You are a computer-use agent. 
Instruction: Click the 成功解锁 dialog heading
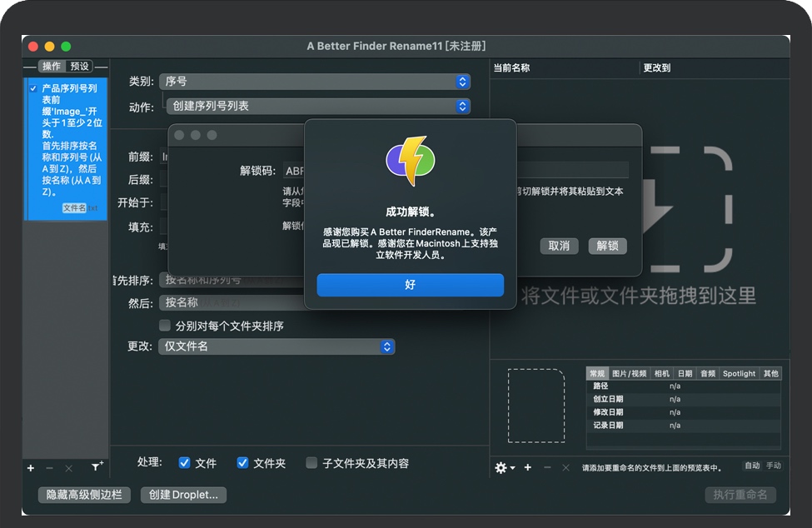[x=410, y=212]
